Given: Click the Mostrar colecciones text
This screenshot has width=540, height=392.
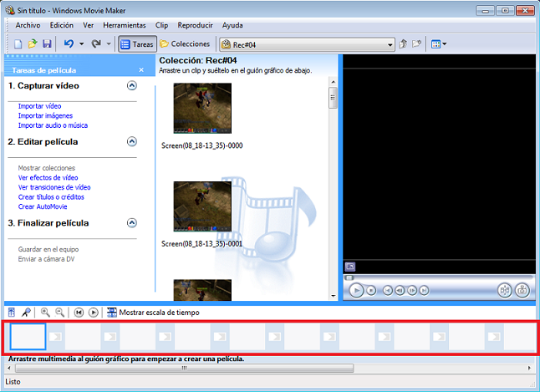Looking at the screenshot, I should [47, 168].
